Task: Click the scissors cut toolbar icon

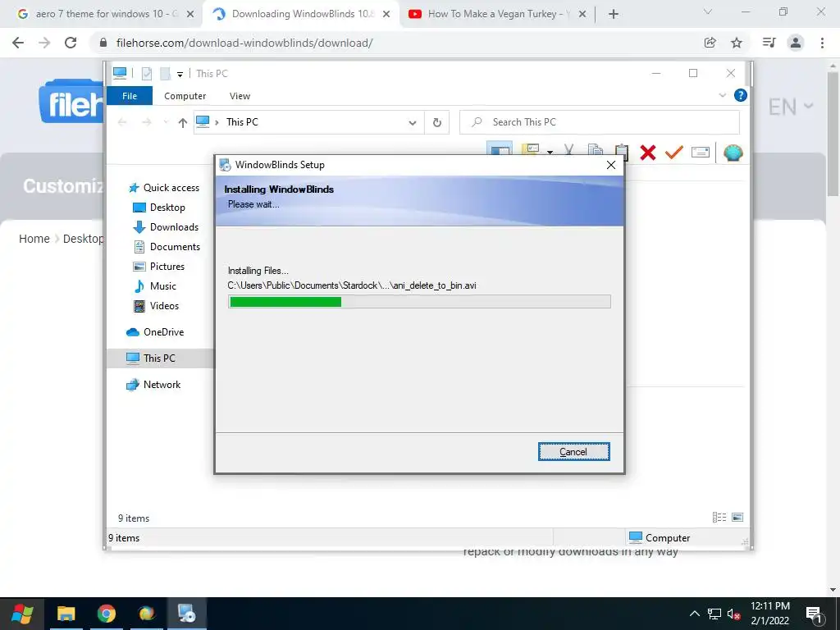Action: [569, 151]
